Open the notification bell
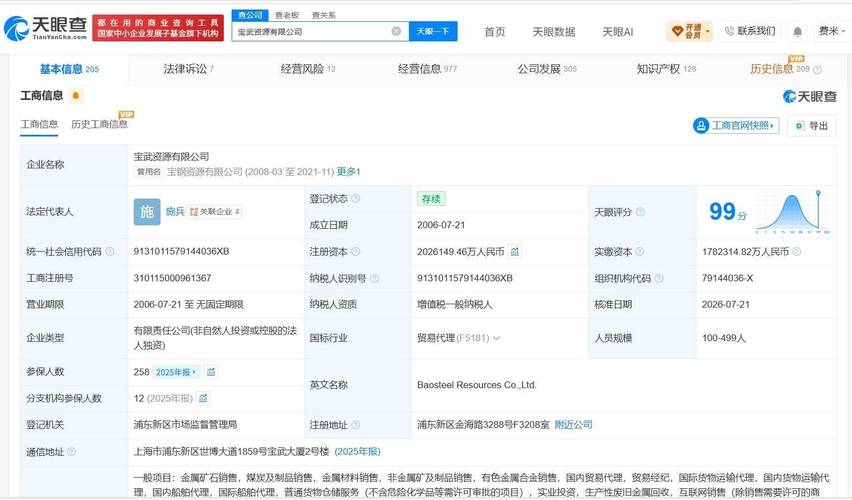The width and height of the screenshot is (852, 500). [x=797, y=32]
